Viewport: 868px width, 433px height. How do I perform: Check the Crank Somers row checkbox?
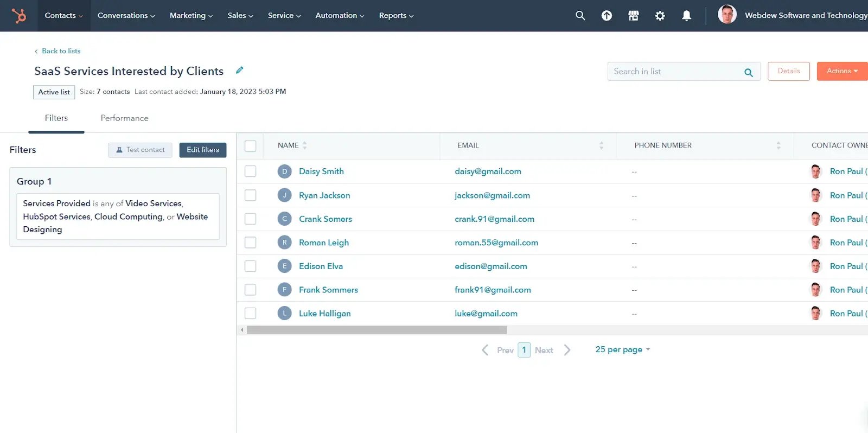tap(250, 219)
